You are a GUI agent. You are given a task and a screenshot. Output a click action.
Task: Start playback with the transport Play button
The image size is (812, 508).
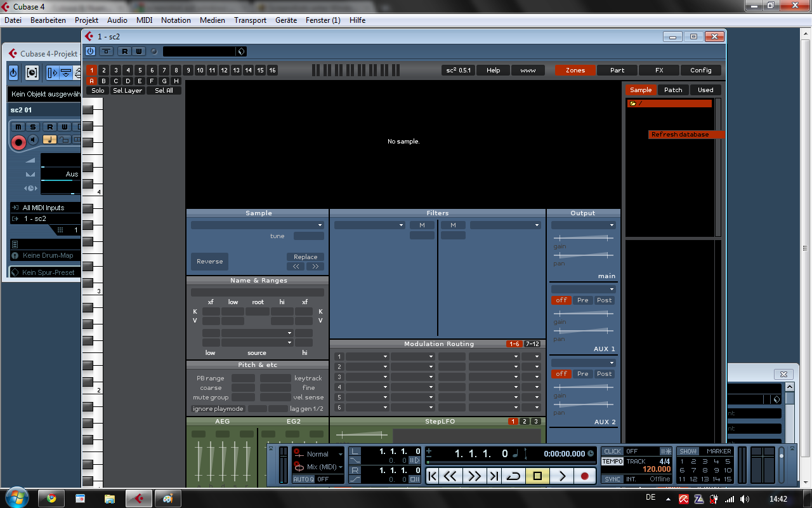(x=562, y=476)
